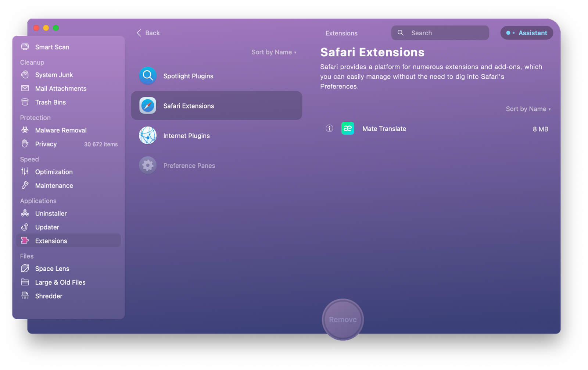Image resolution: width=588 pixels, height=370 pixels.
Task: Open Sort by Name dropdown above Mate Translate
Action: (528, 109)
